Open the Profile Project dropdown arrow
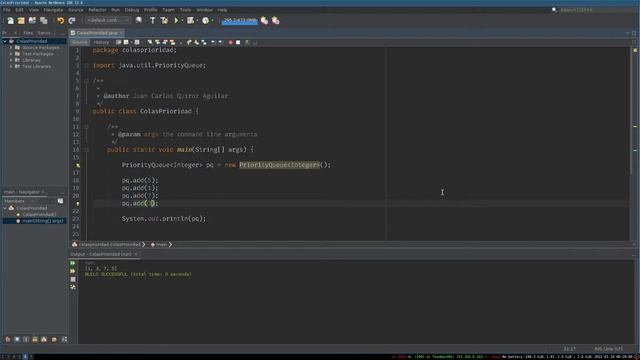 pyautogui.click(x=212, y=20)
